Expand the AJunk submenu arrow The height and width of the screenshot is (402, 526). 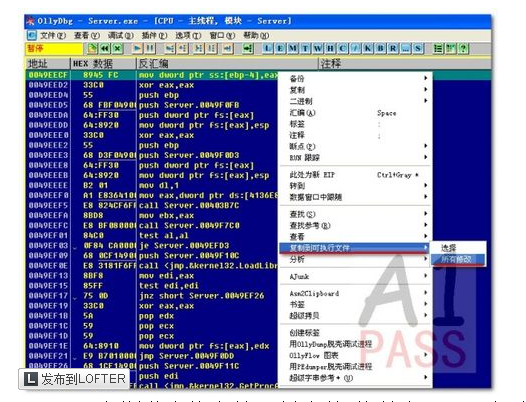tap(425, 275)
